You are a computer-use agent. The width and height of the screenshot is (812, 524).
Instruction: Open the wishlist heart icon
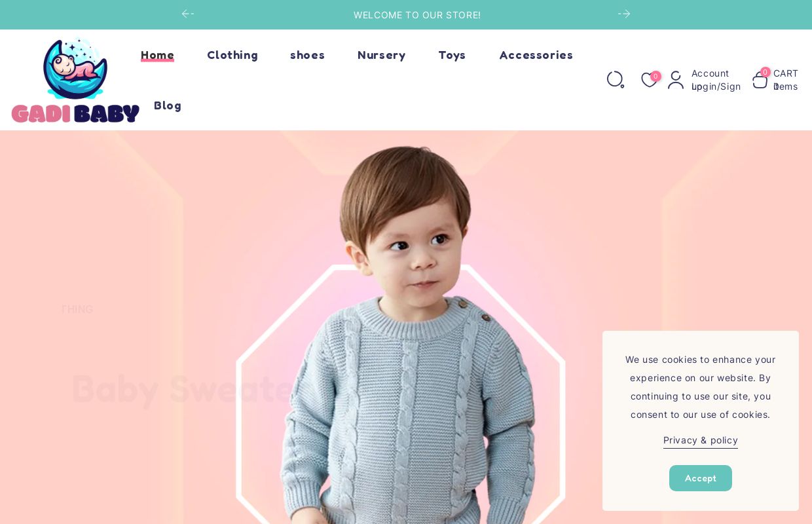pos(648,81)
